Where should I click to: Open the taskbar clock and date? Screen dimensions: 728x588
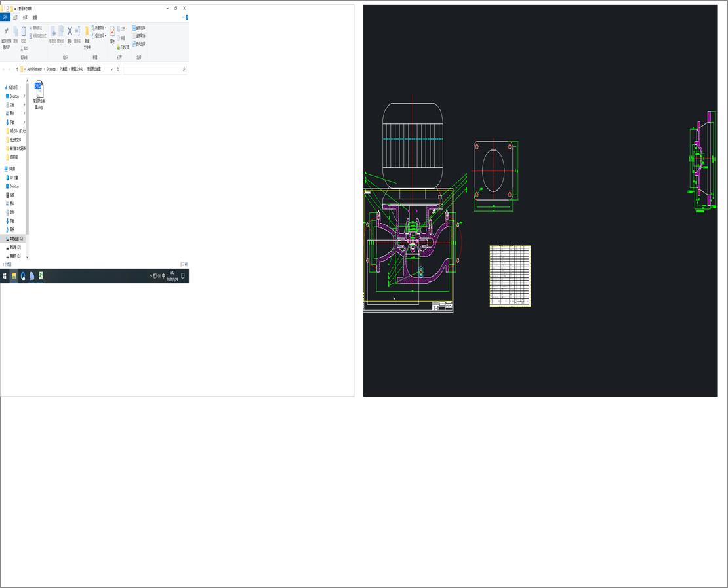(x=172, y=276)
